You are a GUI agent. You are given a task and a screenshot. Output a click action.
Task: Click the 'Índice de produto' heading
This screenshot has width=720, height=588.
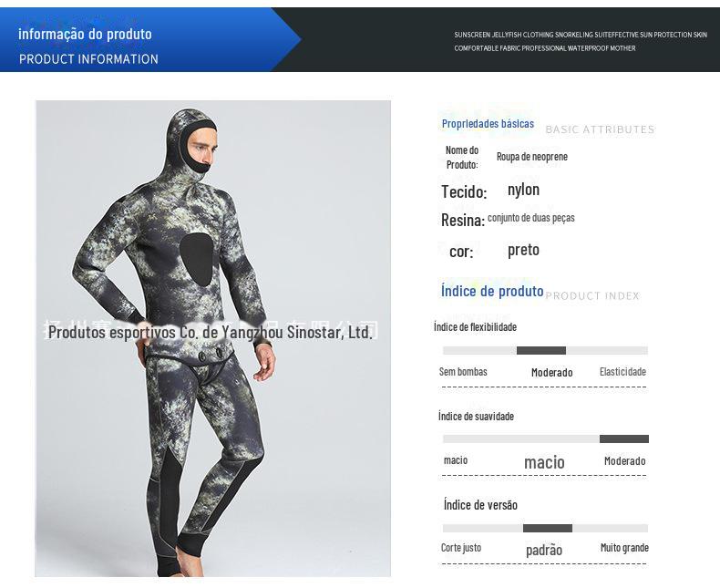(492, 291)
